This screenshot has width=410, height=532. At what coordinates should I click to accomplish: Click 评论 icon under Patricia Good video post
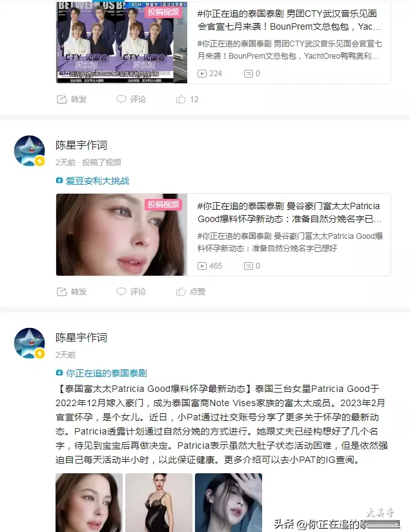121,291
